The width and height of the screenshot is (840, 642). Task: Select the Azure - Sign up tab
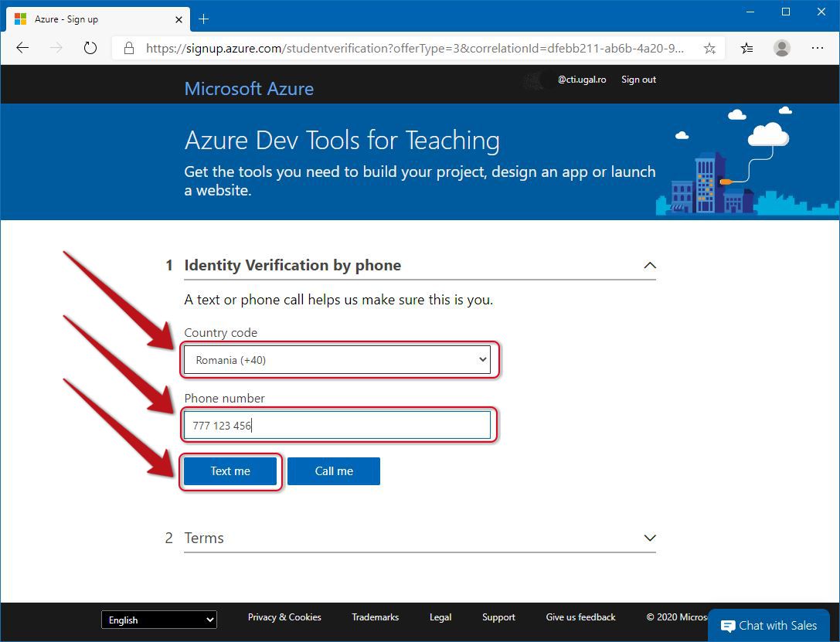[x=98, y=19]
